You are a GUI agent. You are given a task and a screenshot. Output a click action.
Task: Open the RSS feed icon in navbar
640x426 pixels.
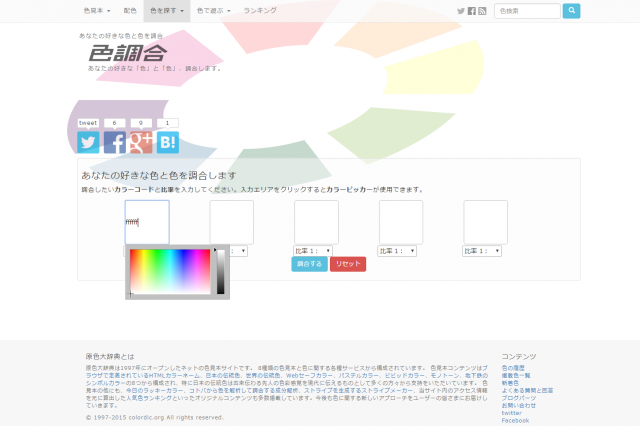[x=482, y=11]
